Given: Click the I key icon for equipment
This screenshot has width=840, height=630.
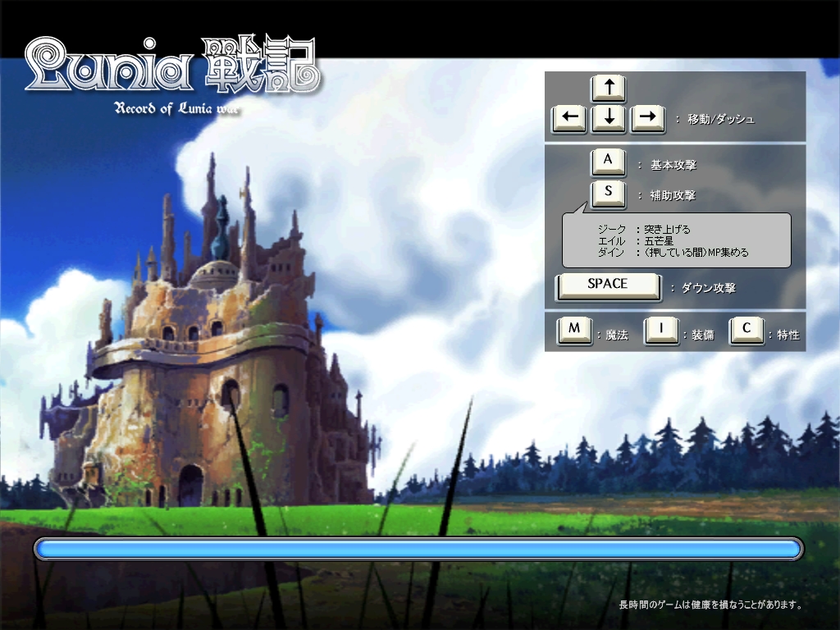Looking at the screenshot, I should point(660,331).
